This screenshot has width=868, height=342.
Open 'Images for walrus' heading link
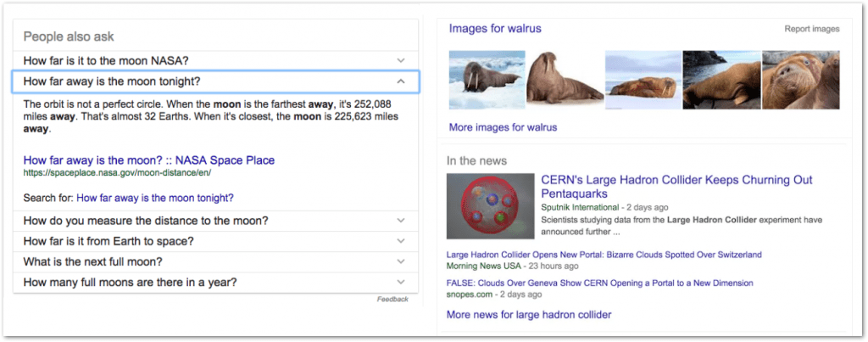(495, 28)
